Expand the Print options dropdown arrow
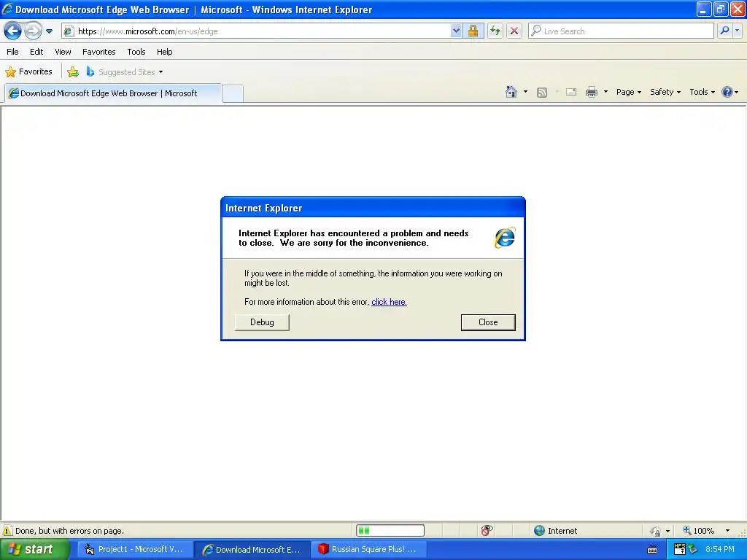Screen dimensions: 747x560 [x=605, y=92]
